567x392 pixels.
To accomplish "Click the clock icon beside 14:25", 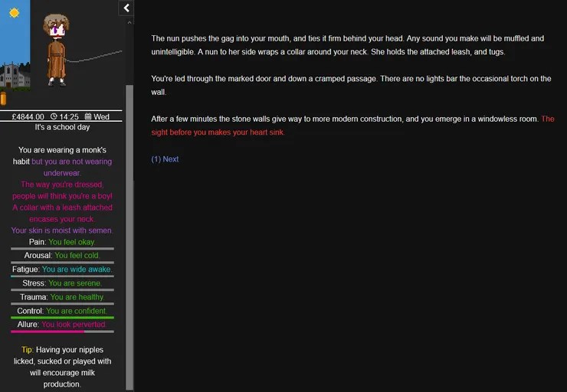I will pos(54,117).
